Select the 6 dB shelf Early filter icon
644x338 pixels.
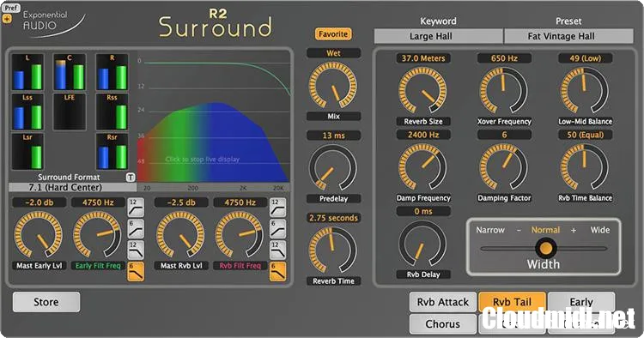(136, 229)
